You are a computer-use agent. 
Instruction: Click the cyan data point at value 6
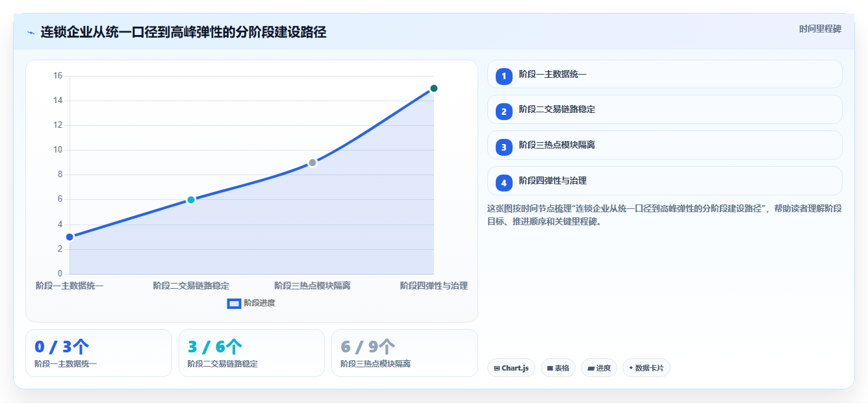click(191, 200)
